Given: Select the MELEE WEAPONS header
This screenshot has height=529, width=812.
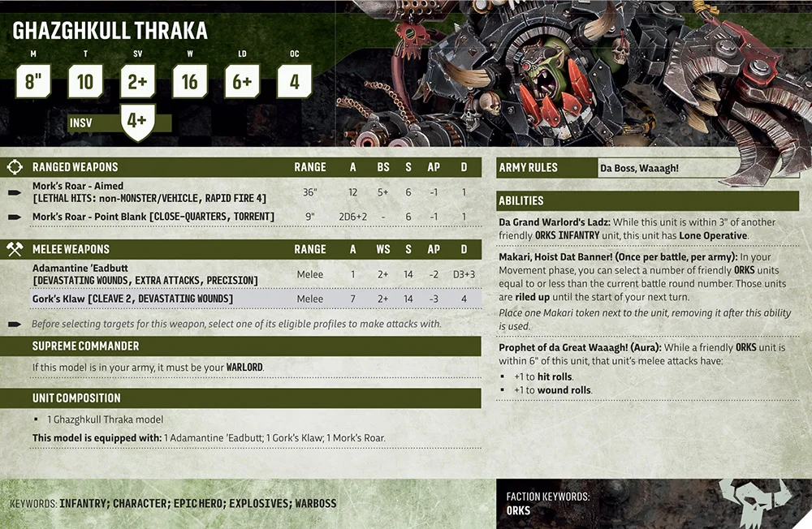Looking at the screenshot, I should tap(71, 249).
